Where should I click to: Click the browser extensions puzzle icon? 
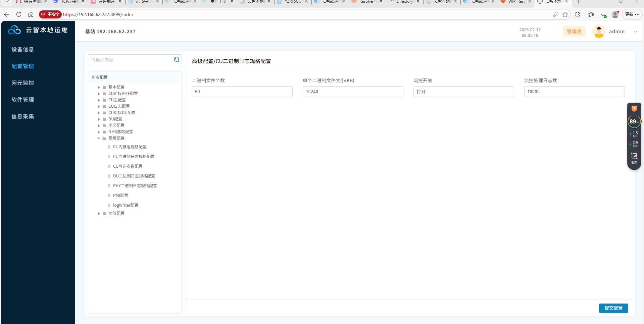(577, 14)
